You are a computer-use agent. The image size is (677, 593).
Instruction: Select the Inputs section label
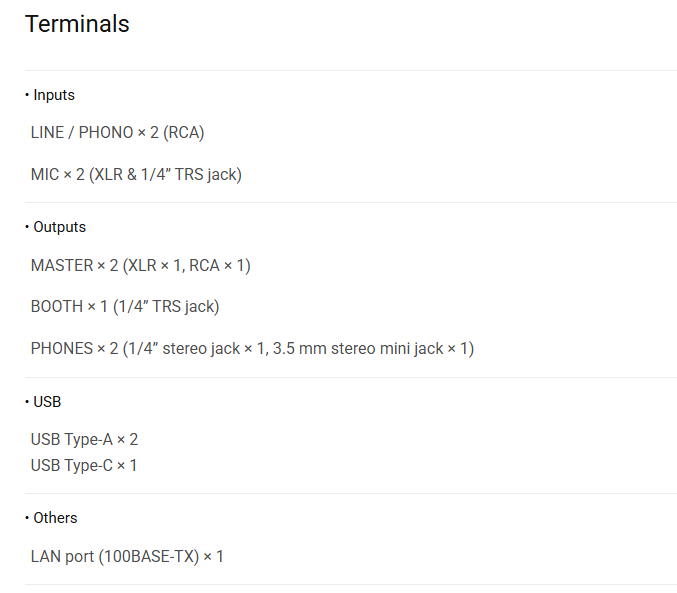53,95
